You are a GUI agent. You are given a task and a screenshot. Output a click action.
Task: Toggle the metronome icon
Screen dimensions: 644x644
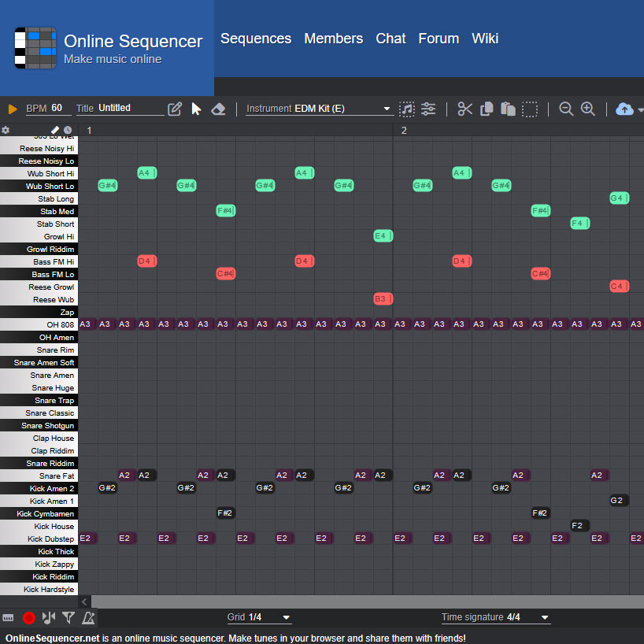(88, 617)
